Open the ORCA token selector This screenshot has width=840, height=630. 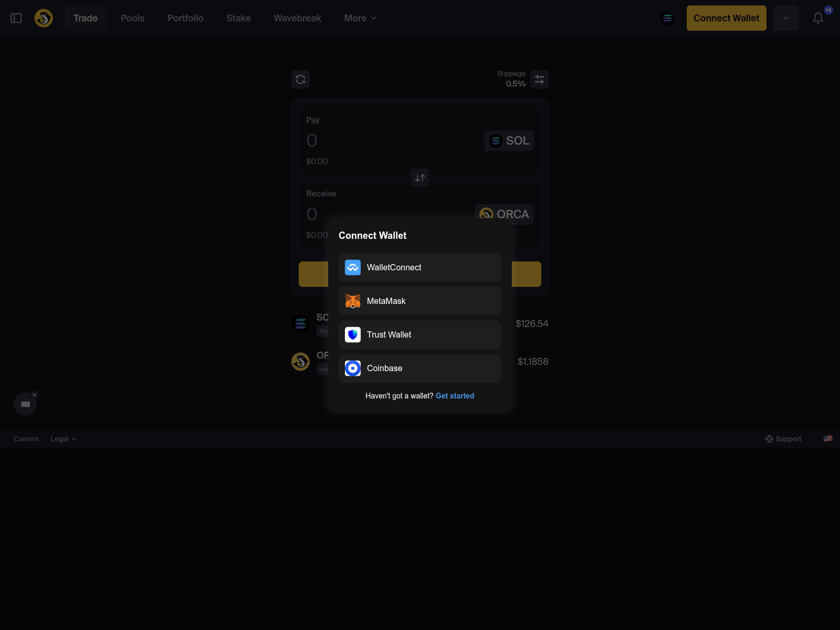point(505,214)
